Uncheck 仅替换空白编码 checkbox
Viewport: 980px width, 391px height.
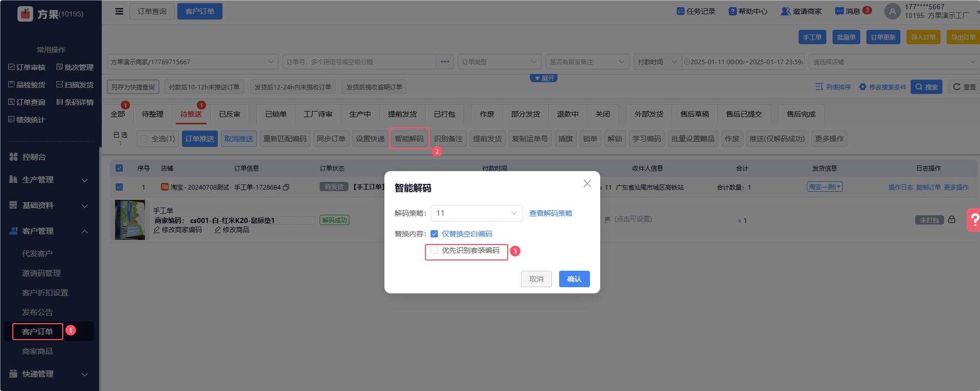click(434, 234)
